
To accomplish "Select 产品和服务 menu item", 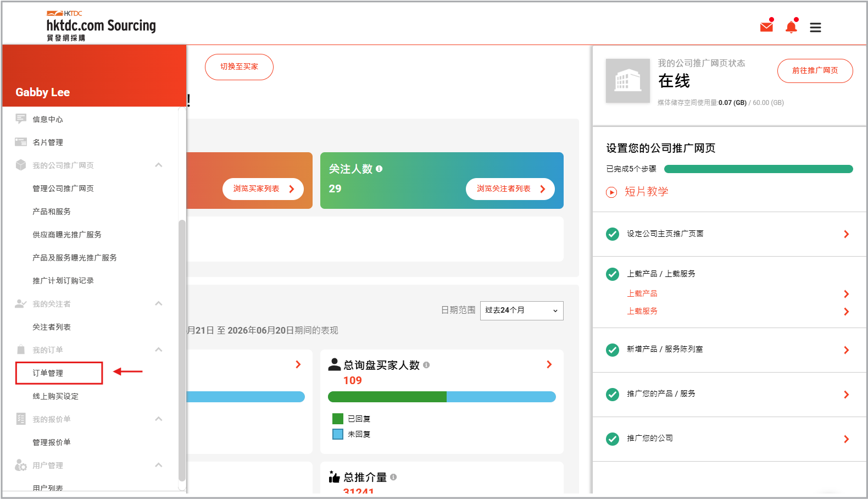I will [x=52, y=212].
